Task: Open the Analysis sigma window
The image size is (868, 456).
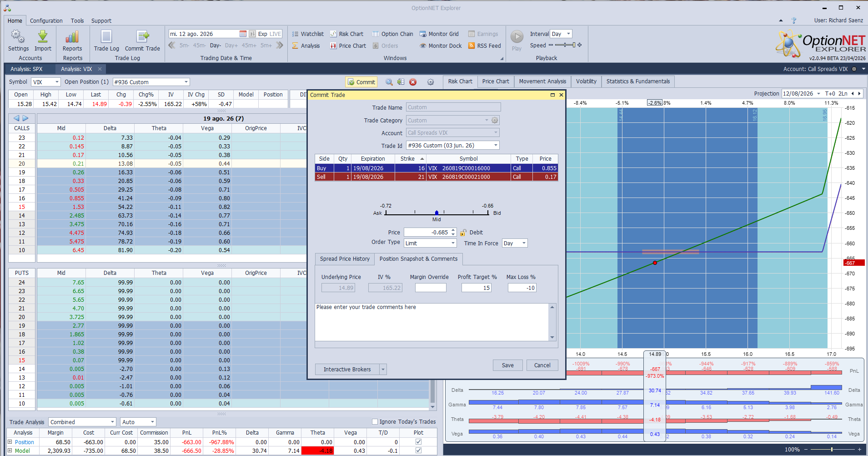Action: pyautogui.click(x=306, y=46)
